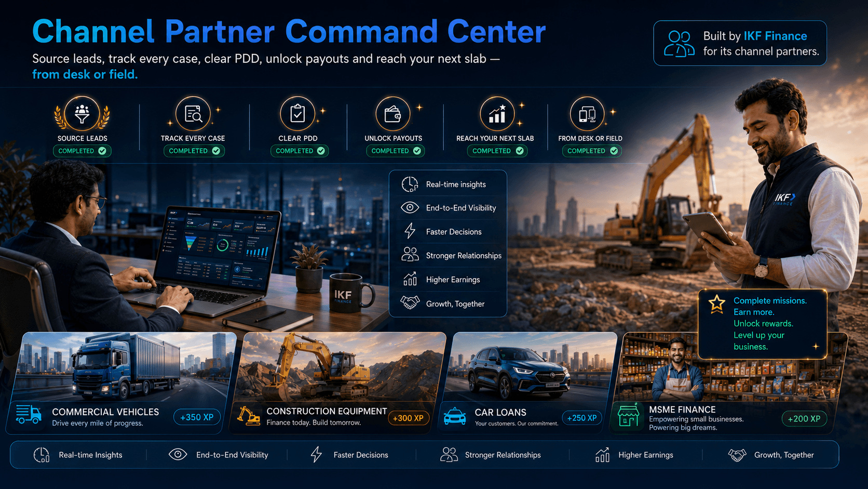Click the Completed badge under Reach Your Next Slab
Image resolution: width=868 pixels, height=489 pixels.
(x=497, y=151)
